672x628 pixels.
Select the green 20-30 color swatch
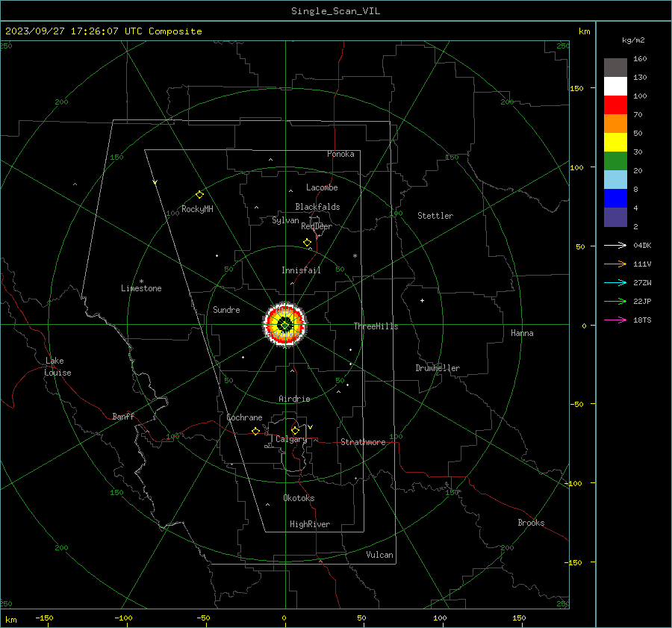pos(615,161)
